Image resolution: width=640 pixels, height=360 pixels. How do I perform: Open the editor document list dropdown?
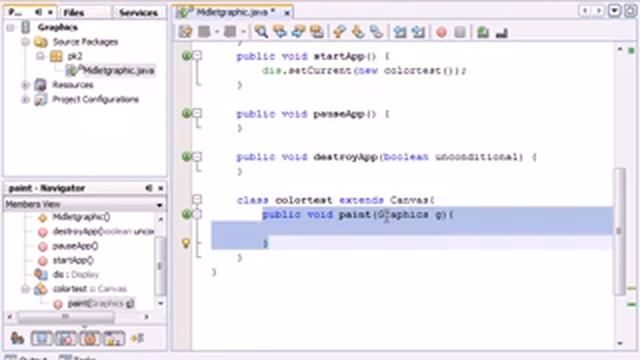point(614,10)
